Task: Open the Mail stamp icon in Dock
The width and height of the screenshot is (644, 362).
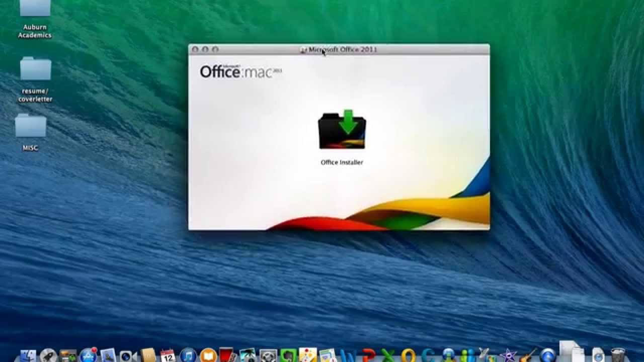Action: [x=108, y=355]
